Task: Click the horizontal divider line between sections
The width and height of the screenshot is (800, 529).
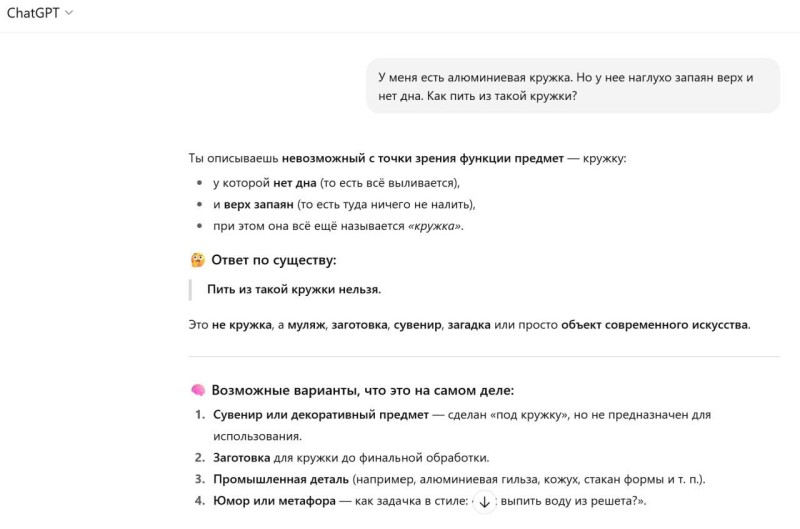Action: [x=484, y=357]
